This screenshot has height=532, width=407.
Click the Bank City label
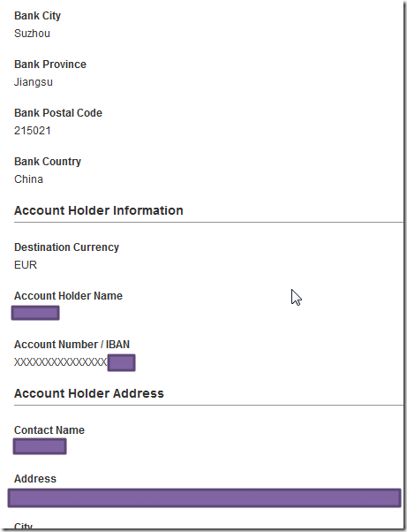click(x=37, y=16)
